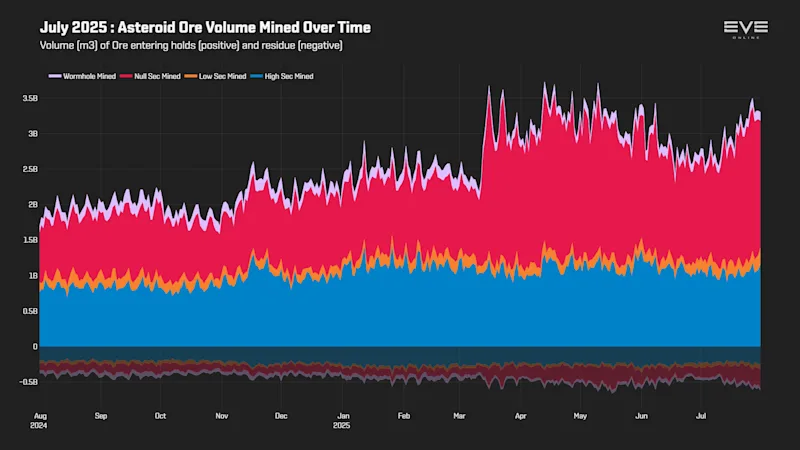
Task: Click the Apr x-axis label
Action: pos(520,416)
